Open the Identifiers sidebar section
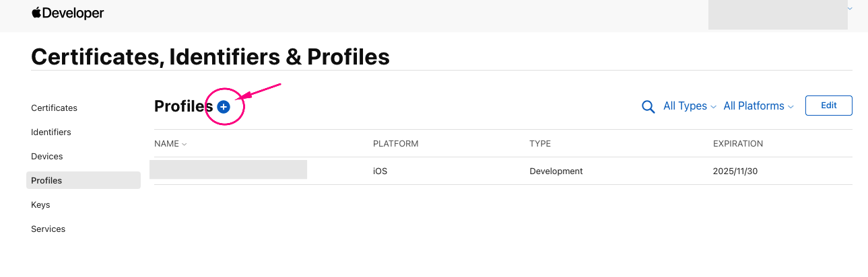The height and width of the screenshot is (277, 868). click(51, 132)
